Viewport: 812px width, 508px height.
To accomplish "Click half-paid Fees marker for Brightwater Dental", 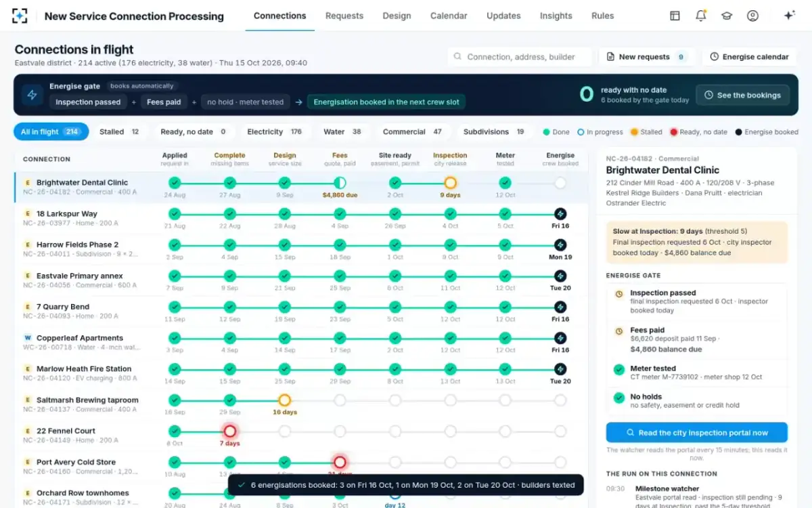I will pyautogui.click(x=340, y=183).
